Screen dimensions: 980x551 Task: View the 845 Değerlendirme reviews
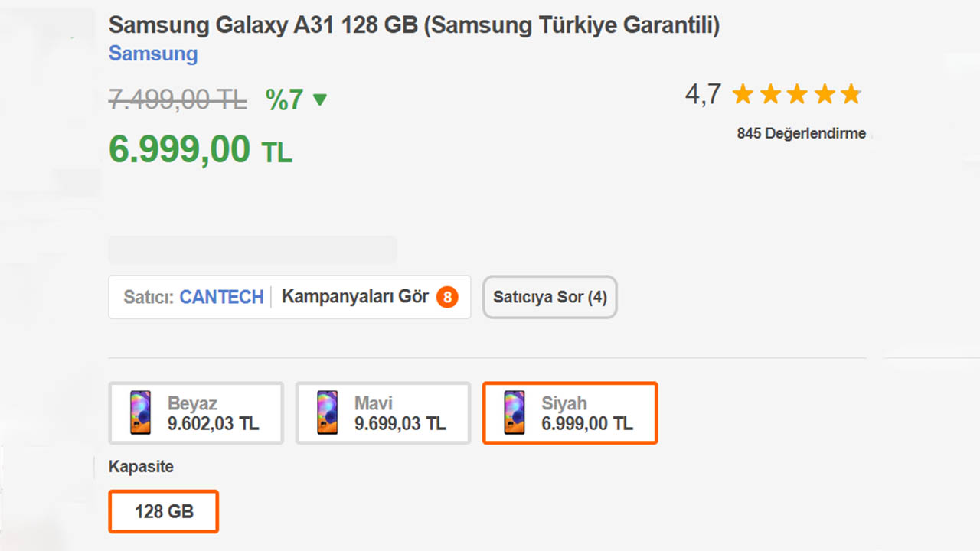802,132
